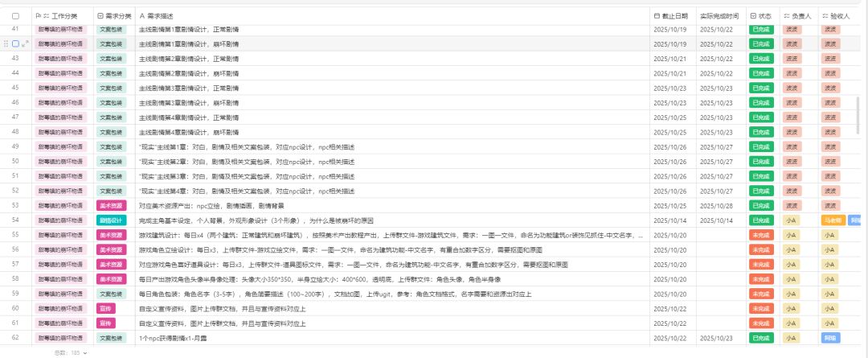
Task: Expand the 总数: 185 dropdown at the bottom
Action: click(x=70, y=352)
